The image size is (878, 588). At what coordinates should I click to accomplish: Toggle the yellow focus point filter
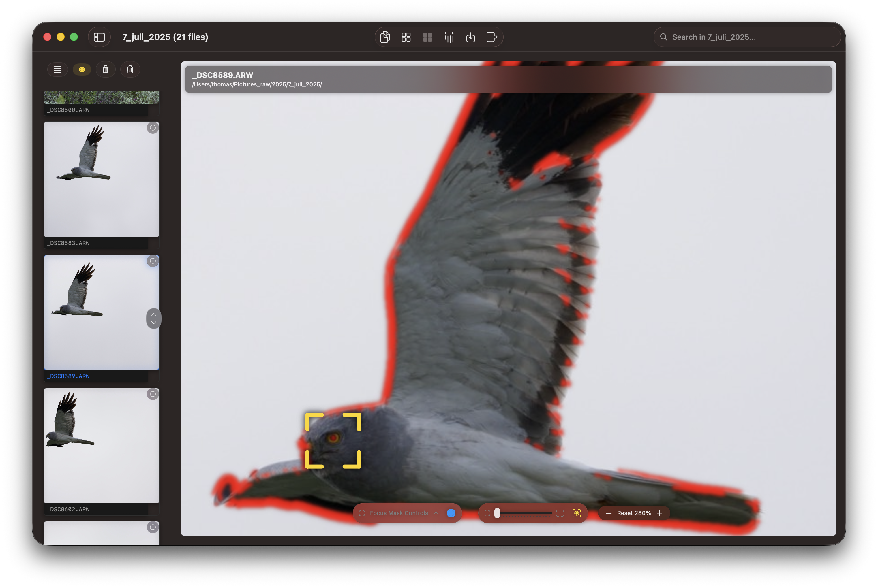coord(82,69)
